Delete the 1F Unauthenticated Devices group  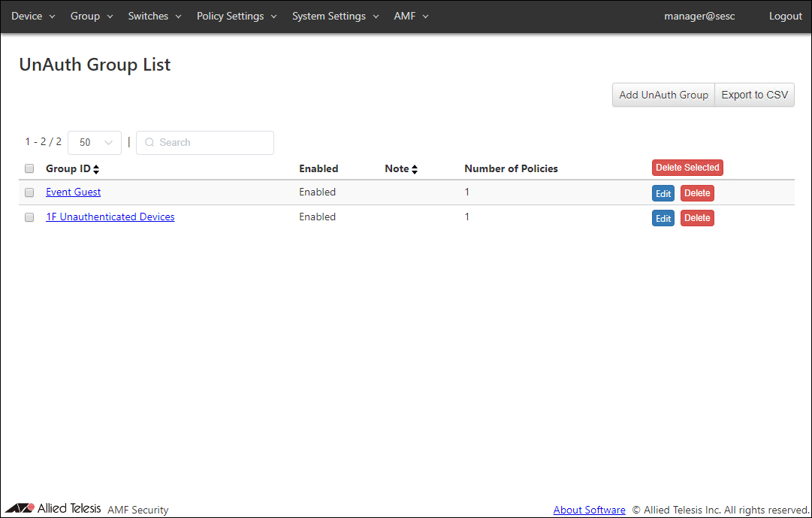point(697,218)
